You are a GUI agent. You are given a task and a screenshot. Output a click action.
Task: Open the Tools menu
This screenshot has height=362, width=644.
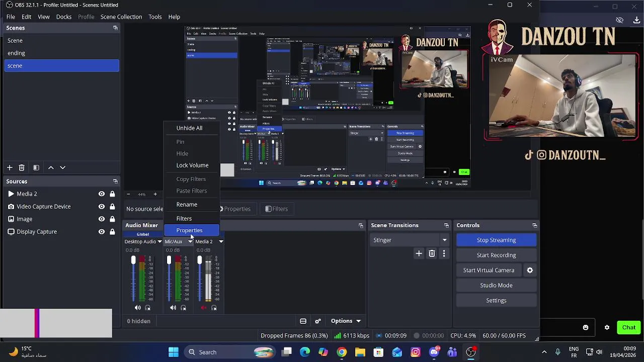pos(155,17)
